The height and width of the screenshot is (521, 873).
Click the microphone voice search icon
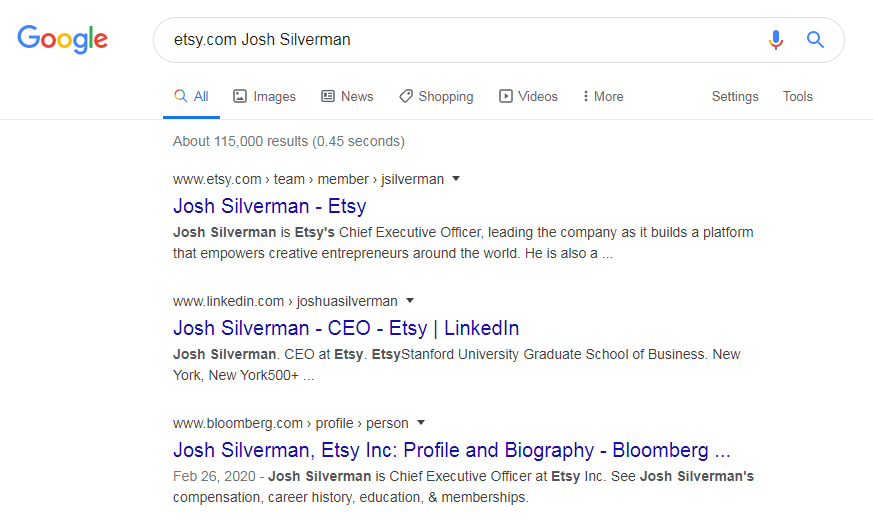coord(776,40)
